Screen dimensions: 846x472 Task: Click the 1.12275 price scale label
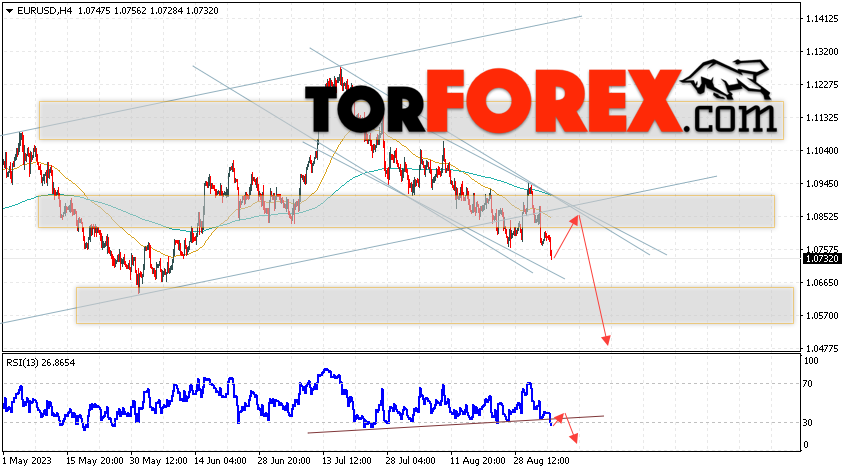(822, 85)
